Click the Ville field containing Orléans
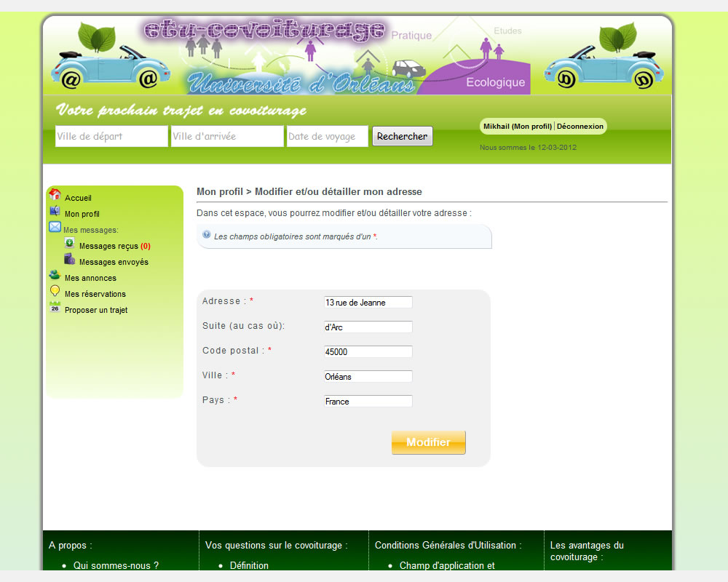The image size is (728, 582). pos(368,376)
